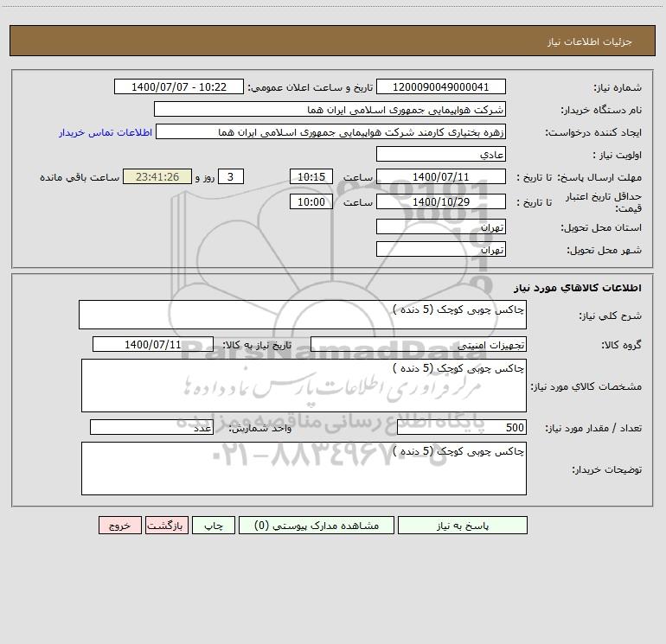Viewport: 666px width, 644px height.
Task: Click the توضیحات خریدار label
Action: tap(606, 469)
